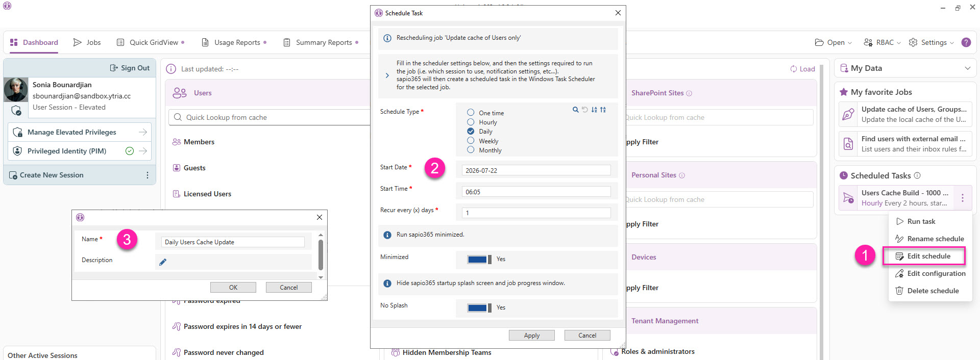
Task: Click the info icon next to Personal Sites
Action: point(682,175)
